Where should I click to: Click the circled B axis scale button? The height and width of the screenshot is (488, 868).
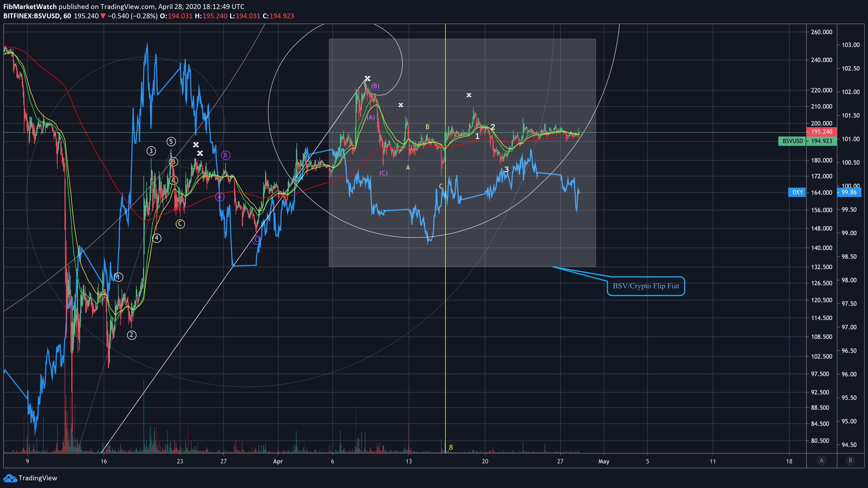pyautogui.click(x=850, y=460)
